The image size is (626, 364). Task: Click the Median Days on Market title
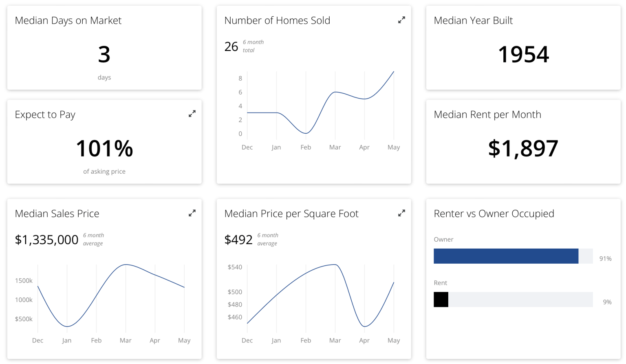tap(68, 20)
